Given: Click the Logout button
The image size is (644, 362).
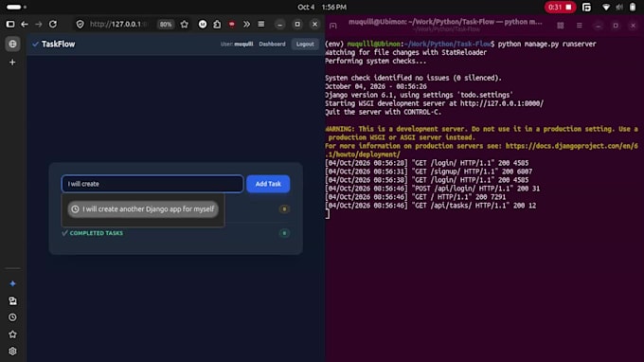Looking at the screenshot, I should coord(305,44).
